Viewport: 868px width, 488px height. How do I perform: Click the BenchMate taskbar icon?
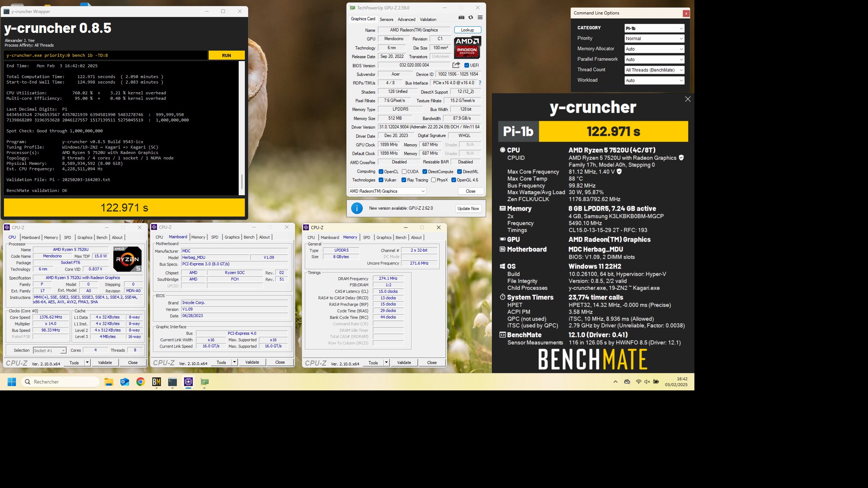pyautogui.click(x=157, y=382)
